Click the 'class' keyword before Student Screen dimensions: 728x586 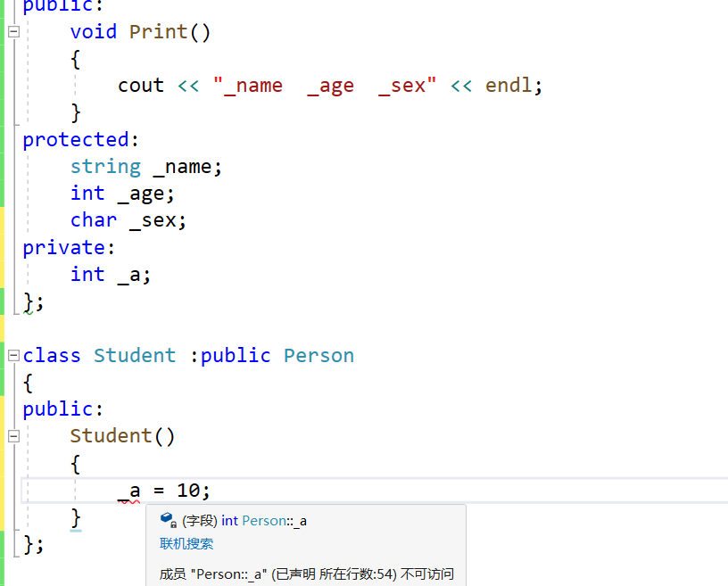pyautogui.click(x=52, y=356)
